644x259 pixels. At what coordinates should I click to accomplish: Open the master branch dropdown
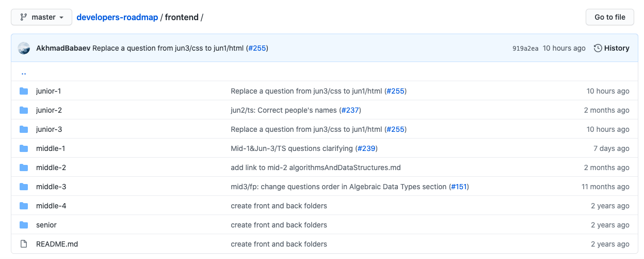tap(42, 17)
